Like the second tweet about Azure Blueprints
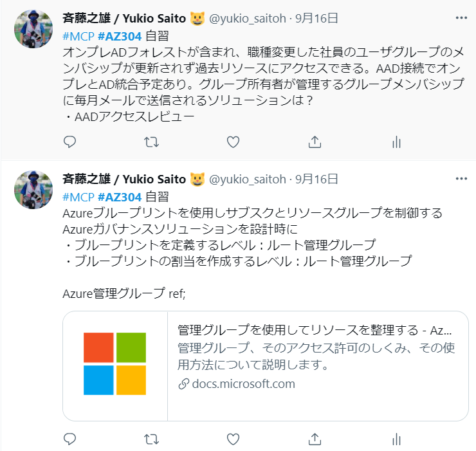Viewport: 476px width, 451px height. click(233, 439)
